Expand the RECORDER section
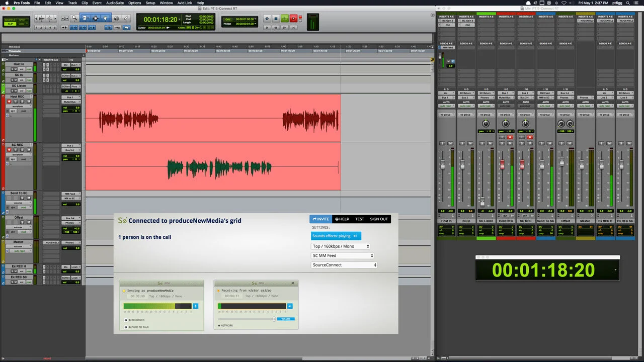This screenshot has width=644, height=362. point(137,320)
